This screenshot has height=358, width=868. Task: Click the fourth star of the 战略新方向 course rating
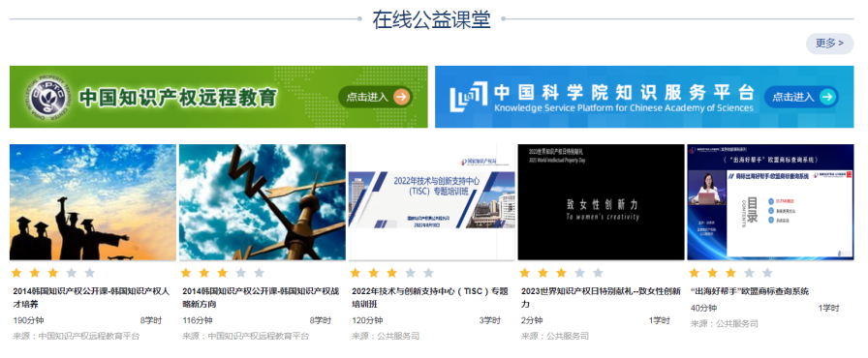coord(241,273)
